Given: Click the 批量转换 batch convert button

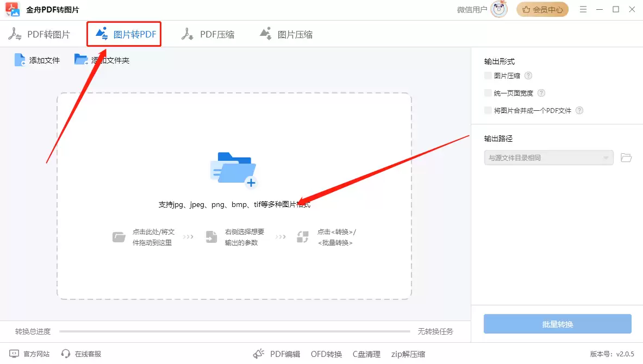Looking at the screenshot, I should pyautogui.click(x=557, y=324).
